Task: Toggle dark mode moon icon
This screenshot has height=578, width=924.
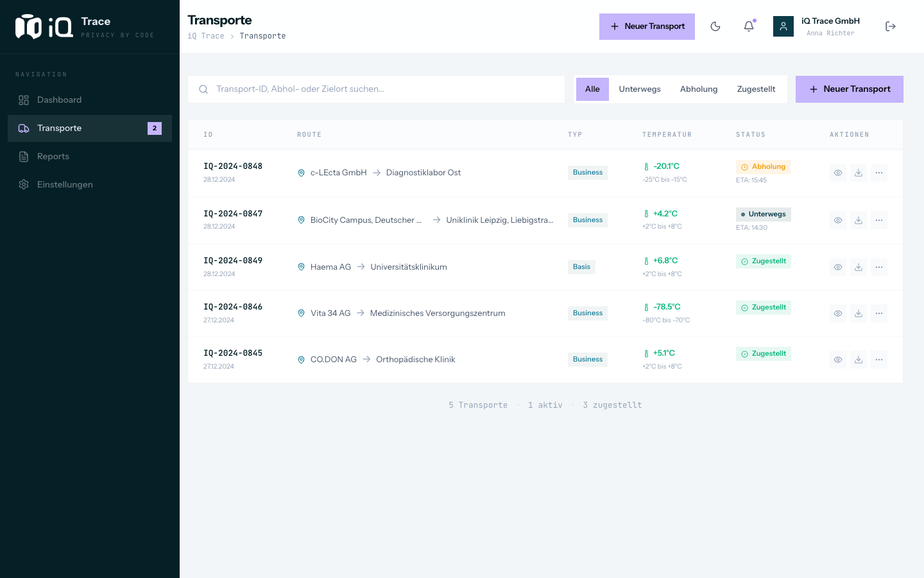Action: (x=715, y=26)
